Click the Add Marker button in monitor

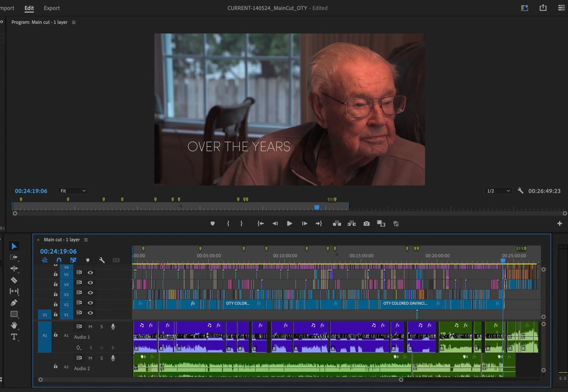click(212, 223)
